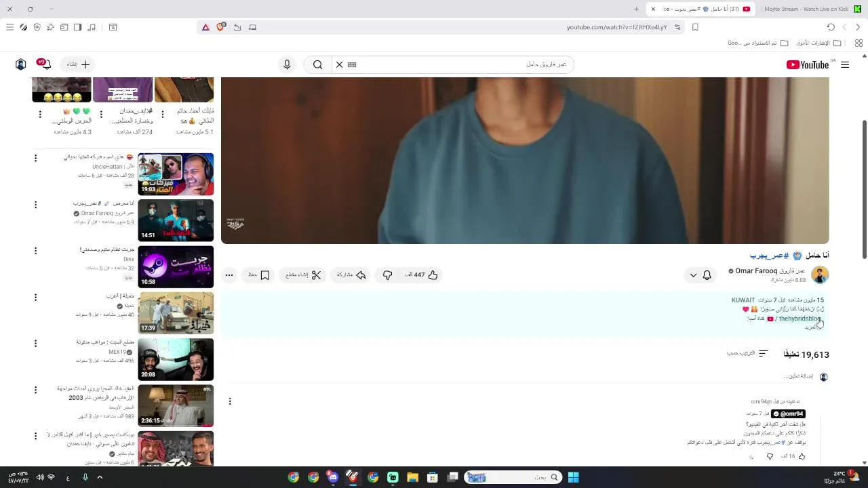Open options for MEX19 video
This screenshot has height=488, width=868.
tap(36, 344)
